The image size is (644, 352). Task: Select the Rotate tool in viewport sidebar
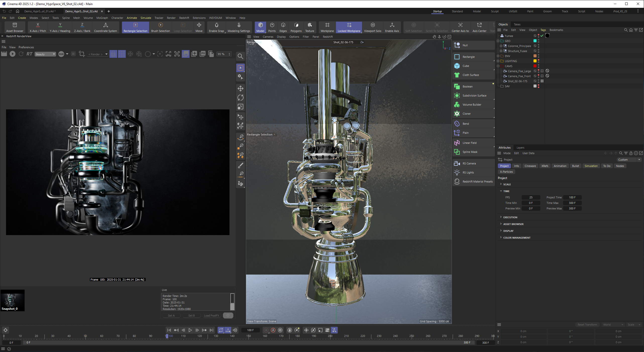[x=240, y=98]
